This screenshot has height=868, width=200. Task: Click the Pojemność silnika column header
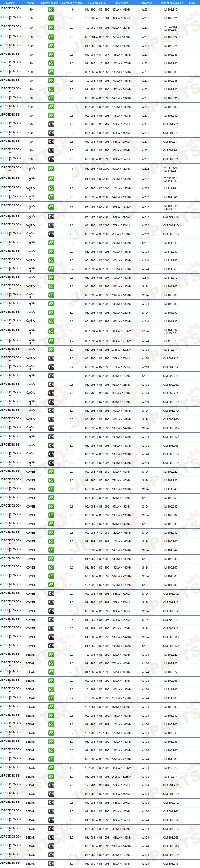(x=71, y=3)
